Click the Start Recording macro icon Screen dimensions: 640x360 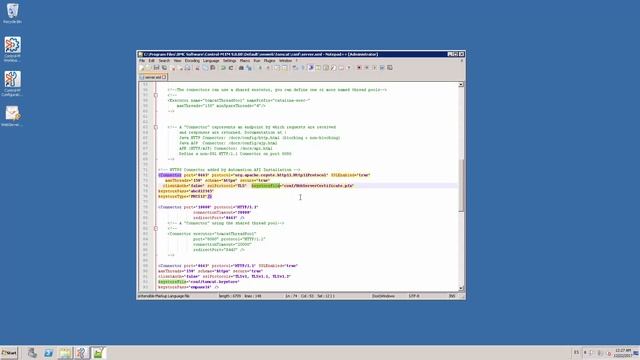[x=359, y=68]
